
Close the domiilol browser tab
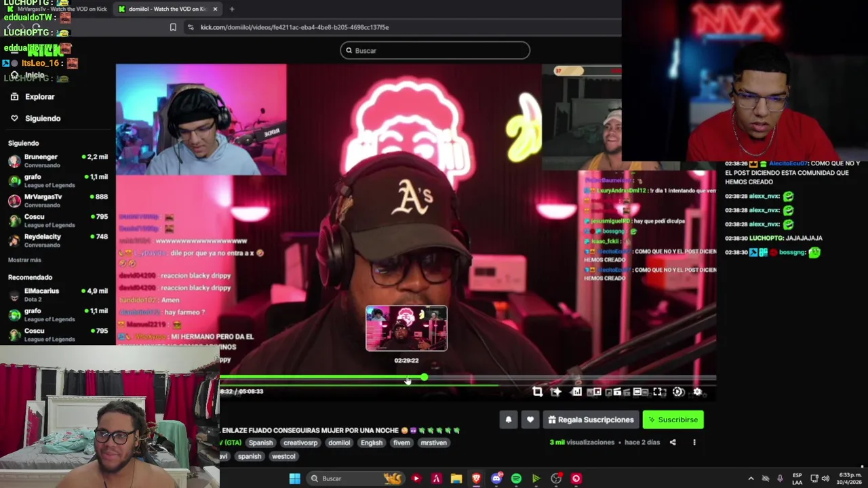click(x=215, y=9)
